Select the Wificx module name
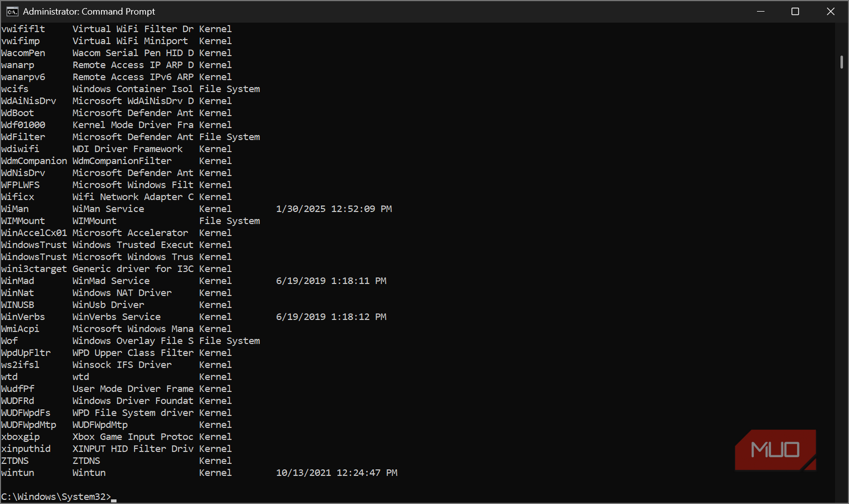This screenshot has width=849, height=504. tap(17, 197)
